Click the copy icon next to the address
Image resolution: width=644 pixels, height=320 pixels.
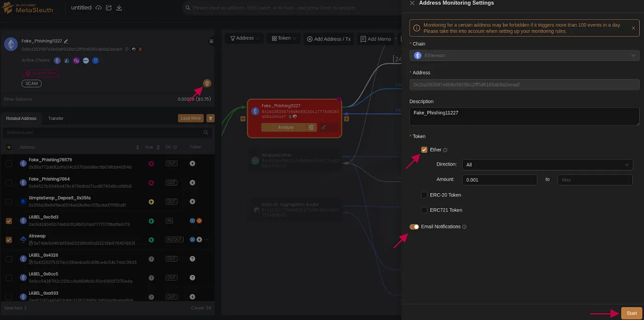(126, 49)
